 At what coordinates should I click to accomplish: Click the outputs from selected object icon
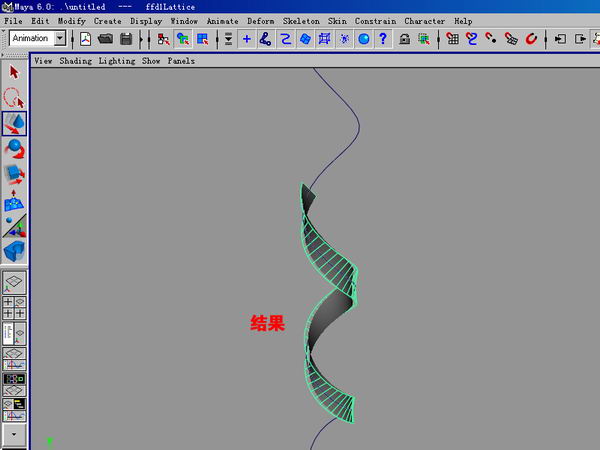[x=580, y=39]
